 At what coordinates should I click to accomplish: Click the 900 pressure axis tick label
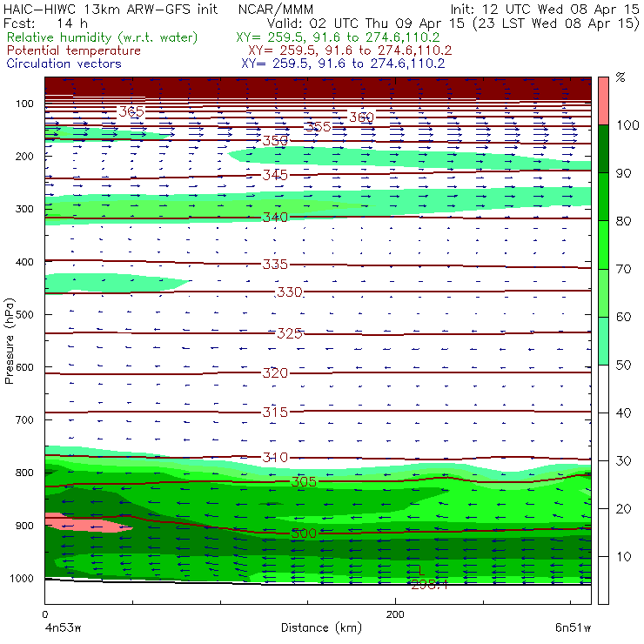tap(25, 526)
